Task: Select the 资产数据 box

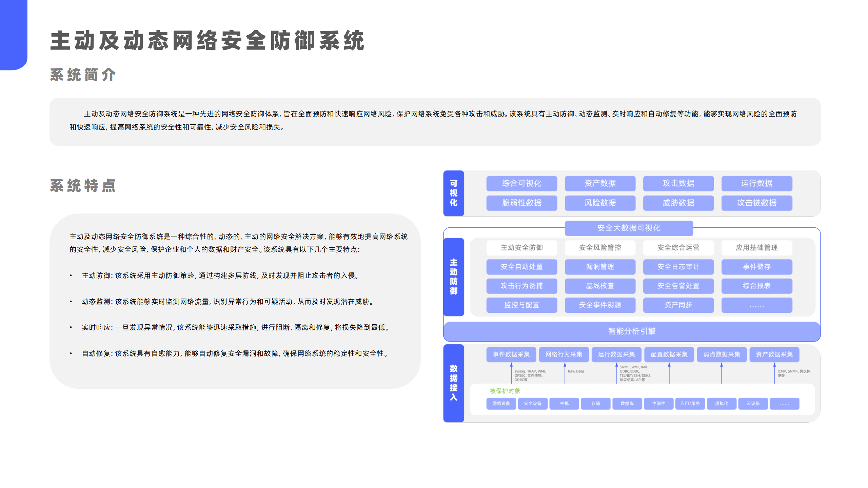Action: (x=600, y=183)
